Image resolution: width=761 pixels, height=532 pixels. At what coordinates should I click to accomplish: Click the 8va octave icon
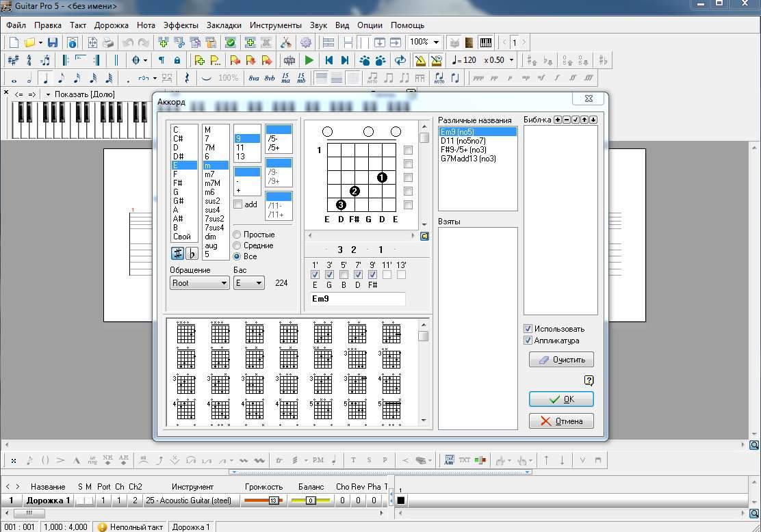(254, 78)
